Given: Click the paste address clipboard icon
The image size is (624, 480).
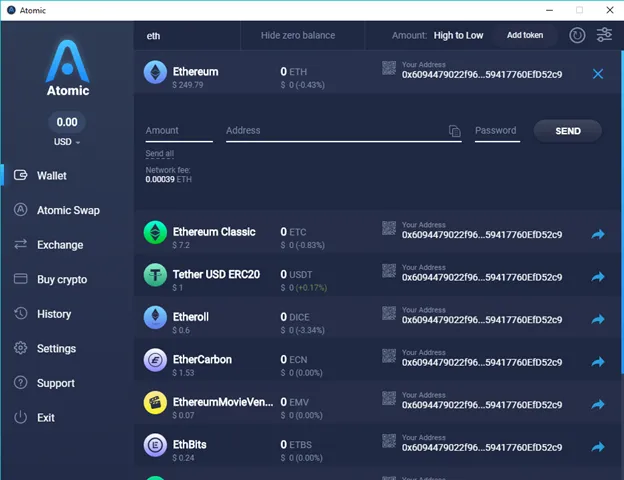Looking at the screenshot, I should (454, 131).
